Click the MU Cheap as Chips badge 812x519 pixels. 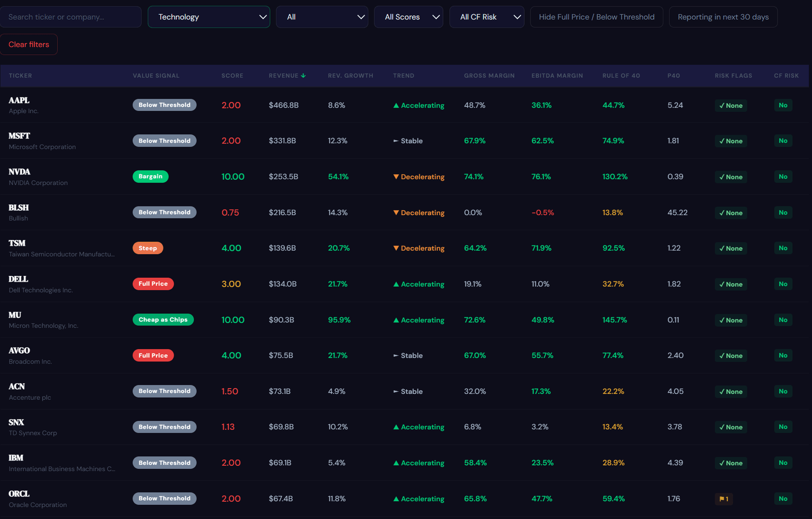tap(163, 320)
